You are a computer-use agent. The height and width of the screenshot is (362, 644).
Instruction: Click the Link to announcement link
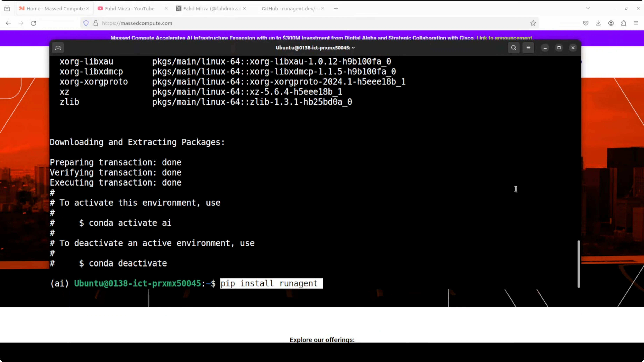click(505, 38)
